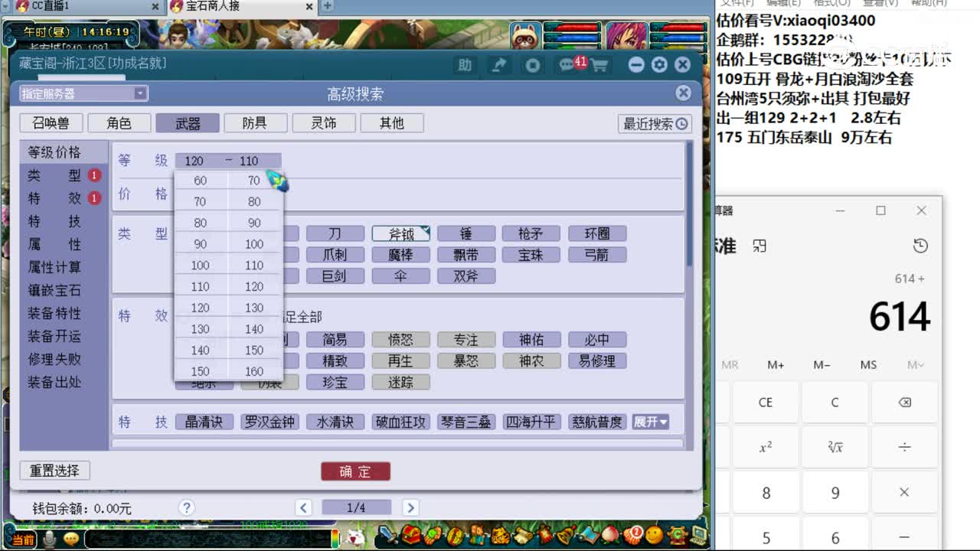Click the settings gear on the 藏宝阁 title bar

pos(659,65)
